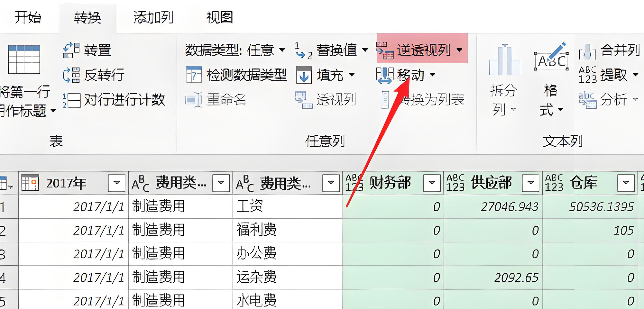Click the ABC123 type icon in 仓库 header
Image resolution: width=644 pixels, height=309 pixels.
tap(554, 183)
